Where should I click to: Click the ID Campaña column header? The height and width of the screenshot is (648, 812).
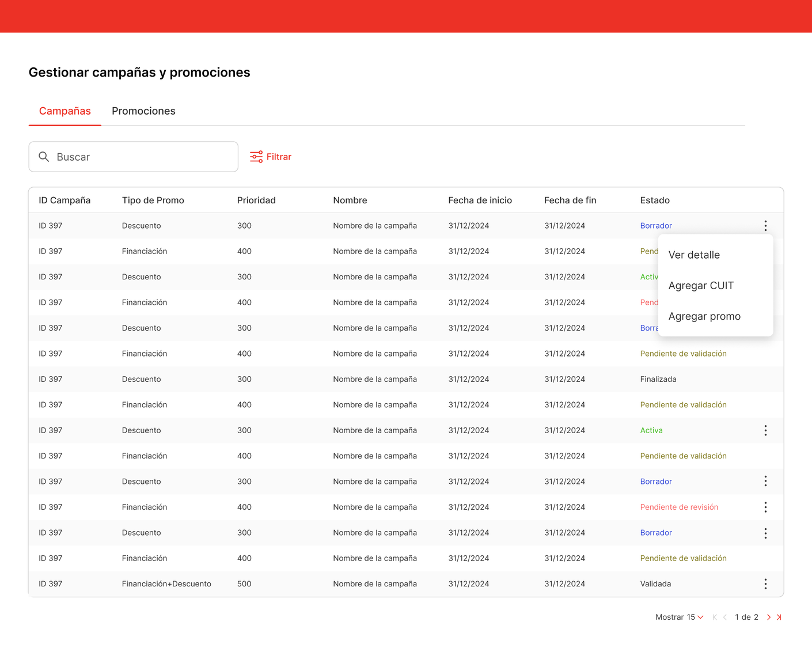[64, 200]
